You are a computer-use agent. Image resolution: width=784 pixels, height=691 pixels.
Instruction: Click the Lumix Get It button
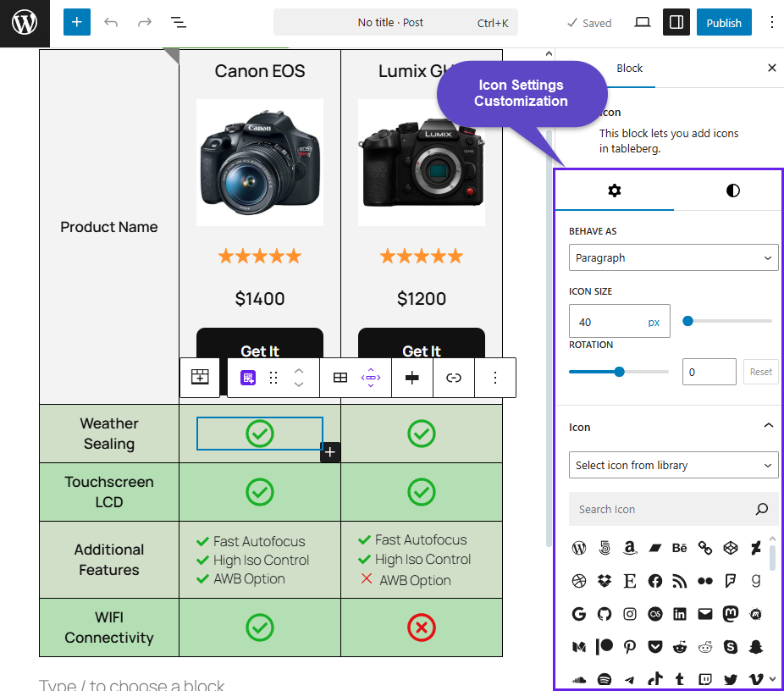coord(422,345)
